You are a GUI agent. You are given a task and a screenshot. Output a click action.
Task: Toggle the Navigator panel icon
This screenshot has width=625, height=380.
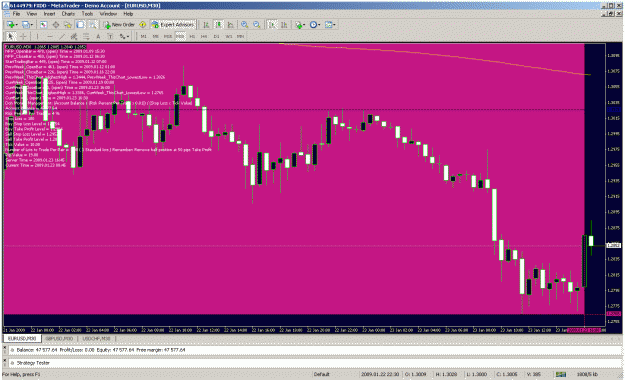tap(68, 25)
